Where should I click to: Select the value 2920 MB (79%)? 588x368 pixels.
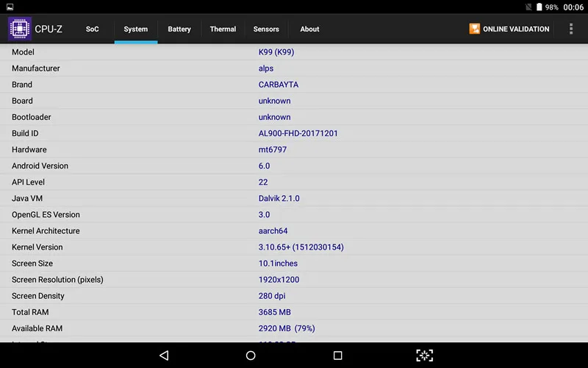pyautogui.click(x=287, y=328)
